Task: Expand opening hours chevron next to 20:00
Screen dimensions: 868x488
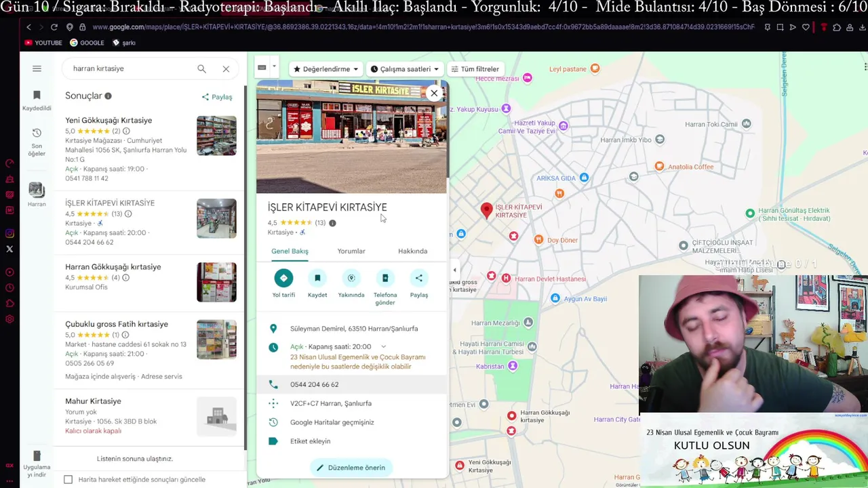Action: tap(383, 346)
